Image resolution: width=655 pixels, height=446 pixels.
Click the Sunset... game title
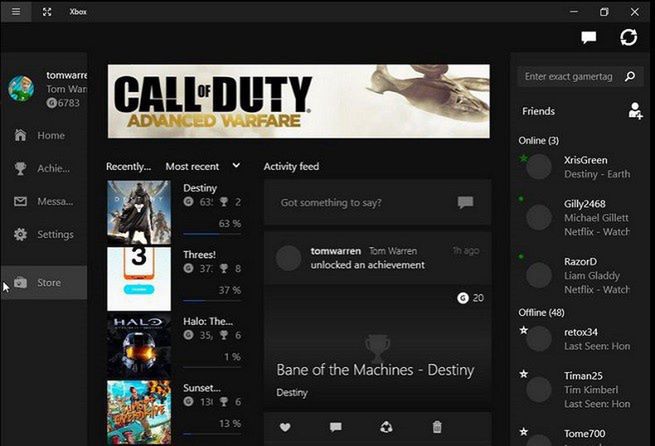202,388
